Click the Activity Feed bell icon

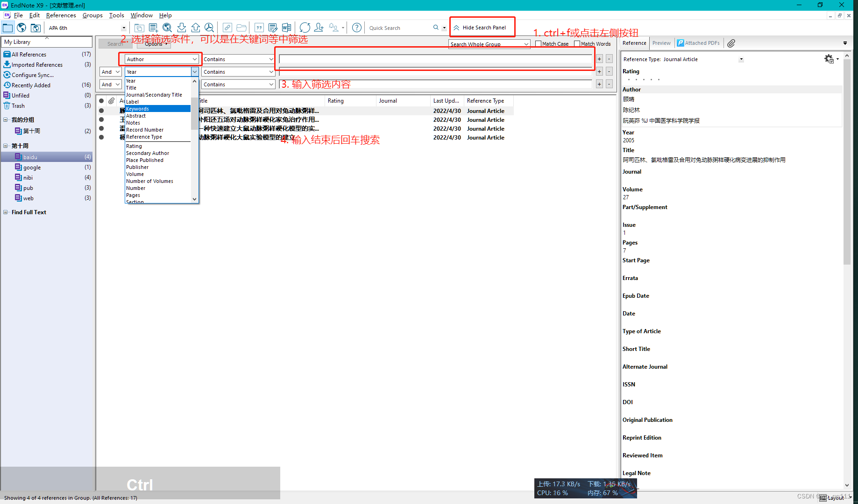pyautogui.click(x=334, y=28)
